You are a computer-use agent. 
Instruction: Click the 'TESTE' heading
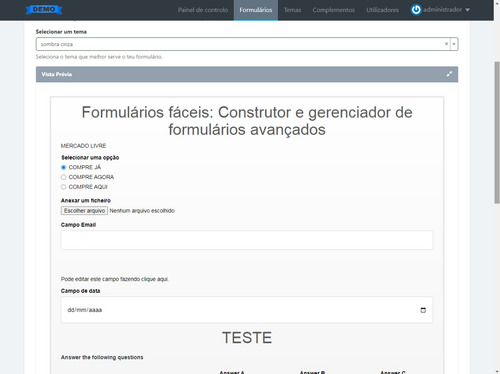[247, 338]
